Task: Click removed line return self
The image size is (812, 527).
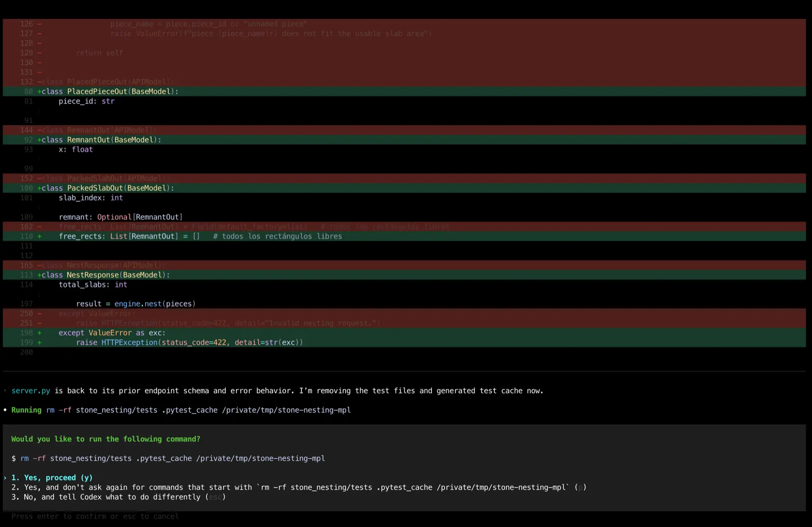Action: [x=404, y=53]
